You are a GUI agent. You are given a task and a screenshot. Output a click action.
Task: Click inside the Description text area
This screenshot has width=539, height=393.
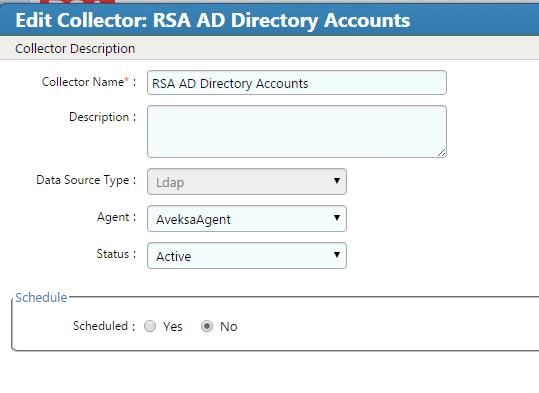(297, 132)
